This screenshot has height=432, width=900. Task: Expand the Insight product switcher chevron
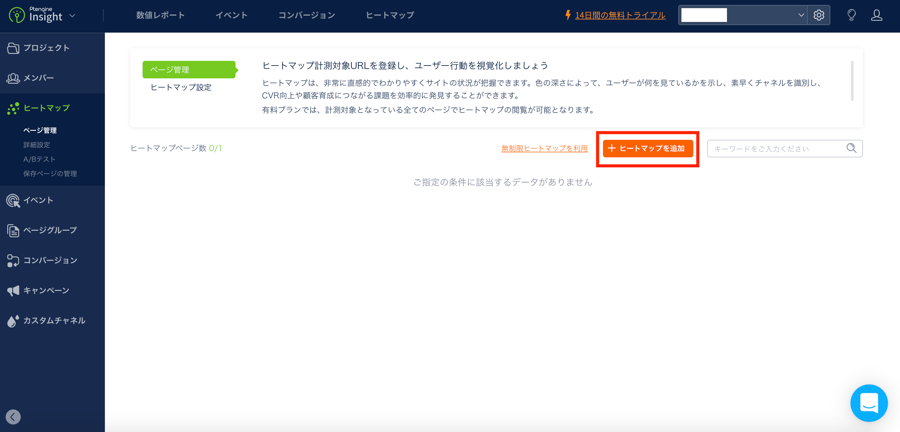click(72, 16)
